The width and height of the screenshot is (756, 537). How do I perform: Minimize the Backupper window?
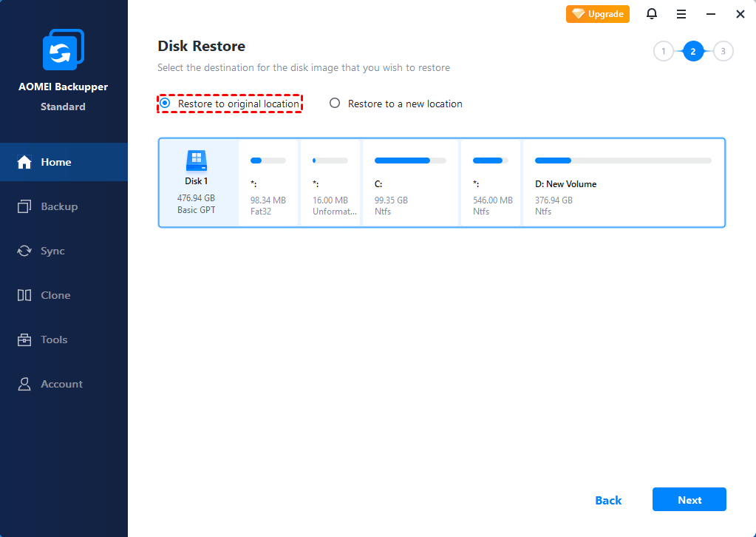(x=711, y=14)
